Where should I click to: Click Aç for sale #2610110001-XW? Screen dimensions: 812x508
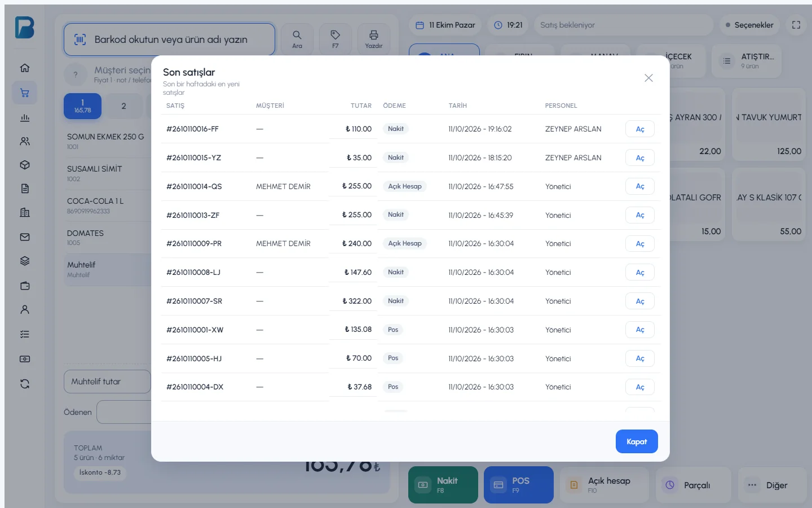point(640,330)
